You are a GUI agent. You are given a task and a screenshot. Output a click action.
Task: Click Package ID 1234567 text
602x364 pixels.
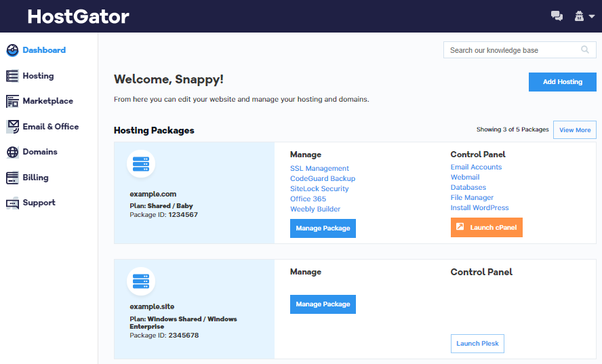coord(163,215)
